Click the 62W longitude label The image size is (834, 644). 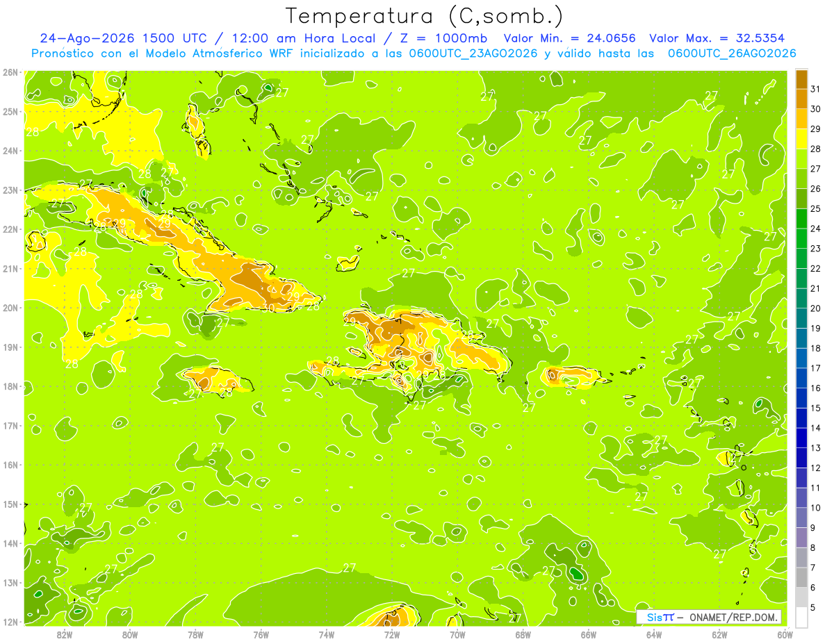coord(719,634)
